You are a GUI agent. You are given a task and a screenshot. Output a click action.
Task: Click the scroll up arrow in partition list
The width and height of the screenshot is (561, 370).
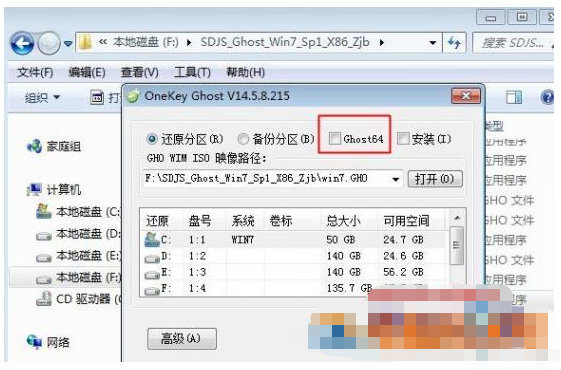click(x=457, y=218)
